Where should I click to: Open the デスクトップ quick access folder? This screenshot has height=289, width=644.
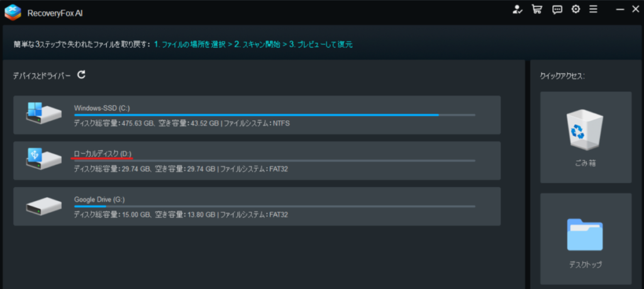tap(585, 239)
